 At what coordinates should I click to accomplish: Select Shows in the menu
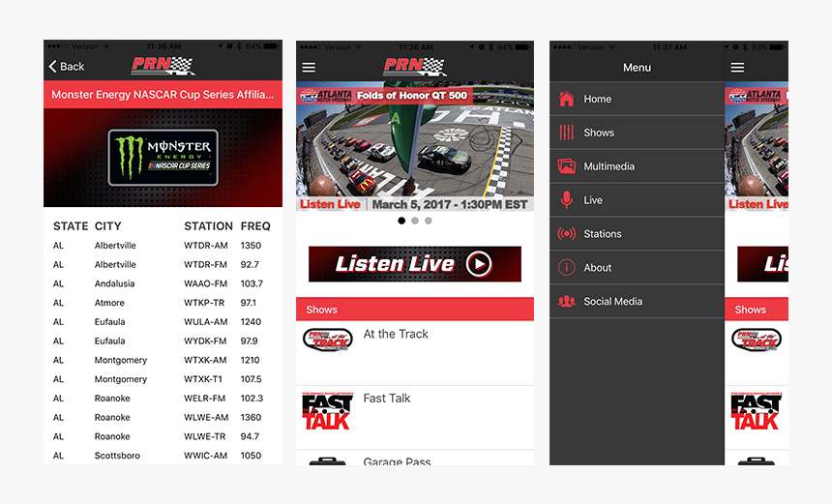coord(637,133)
